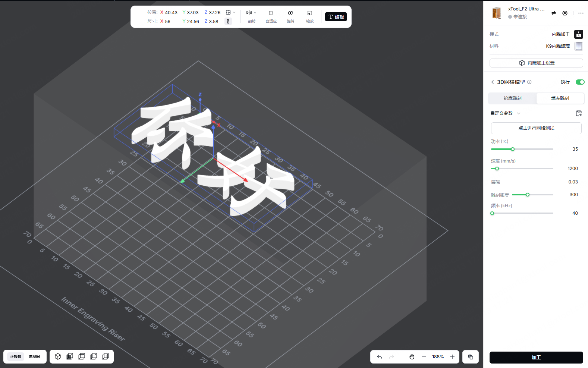Click the 功率 power slider handle
Viewport: 588px width, 368px height.
(x=513, y=149)
